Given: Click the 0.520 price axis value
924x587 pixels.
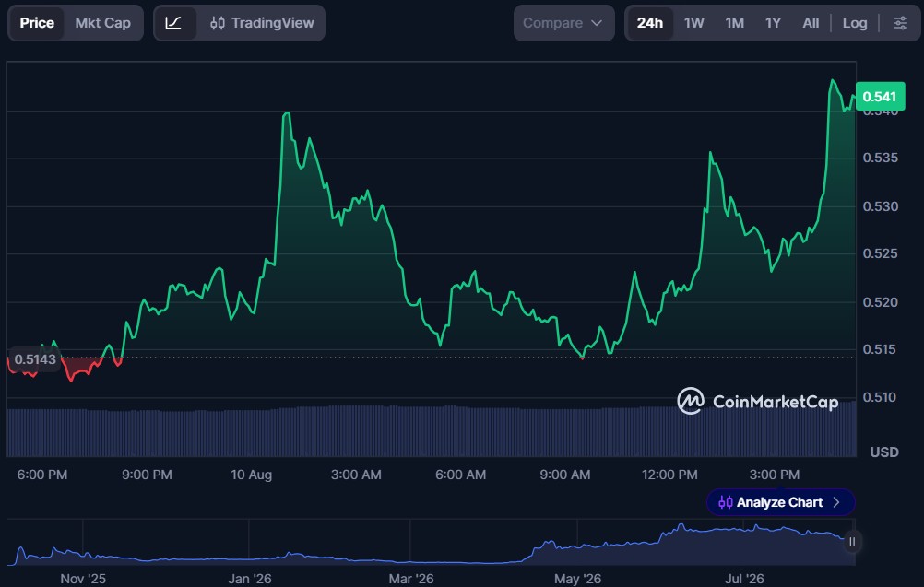Looking at the screenshot, I should click(x=881, y=302).
